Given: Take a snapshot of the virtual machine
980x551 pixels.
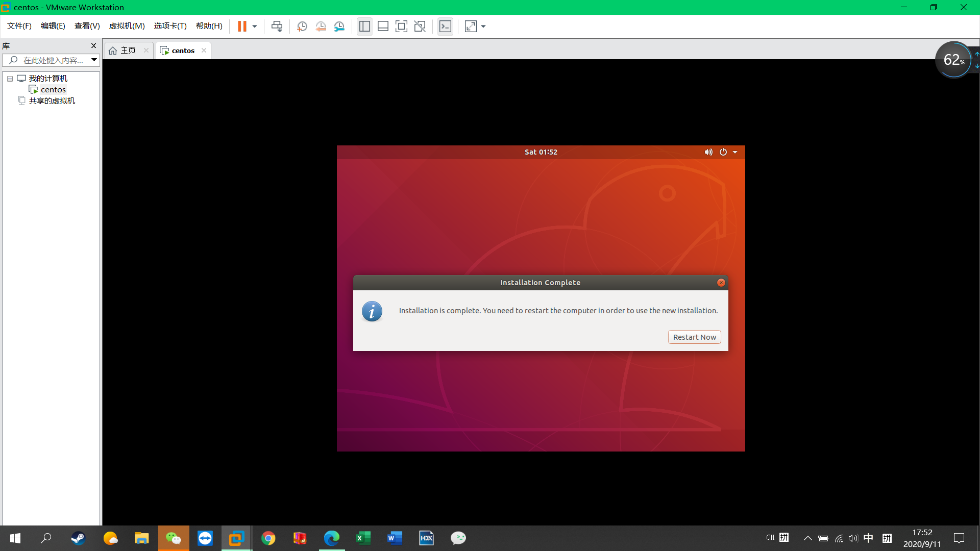Looking at the screenshot, I should pos(302,27).
